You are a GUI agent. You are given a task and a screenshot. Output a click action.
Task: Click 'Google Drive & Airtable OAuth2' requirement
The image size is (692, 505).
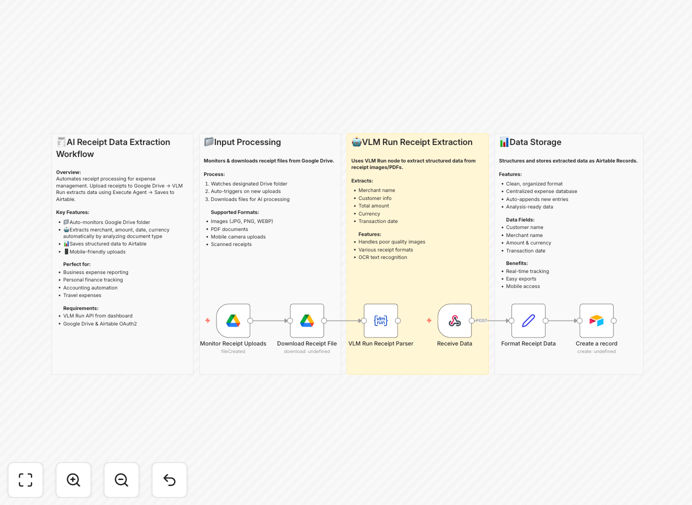(x=100, y=324)
